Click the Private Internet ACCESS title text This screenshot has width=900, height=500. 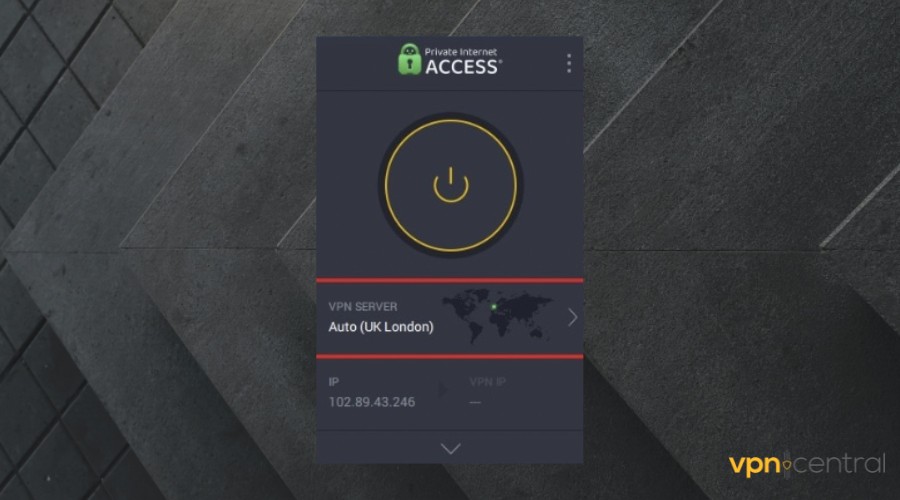(463, 61)
